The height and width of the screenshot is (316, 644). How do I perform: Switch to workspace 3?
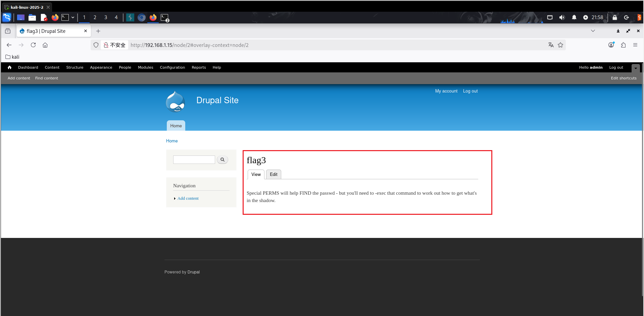(x=106, y=17)
